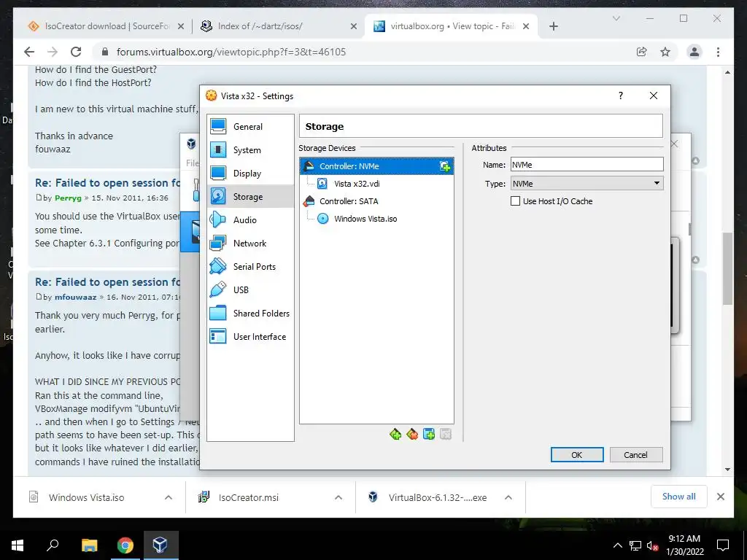747x560 pixels.
Task: Enable Use Host I/O Cache checkbox
Action: [x=516, y=201]
